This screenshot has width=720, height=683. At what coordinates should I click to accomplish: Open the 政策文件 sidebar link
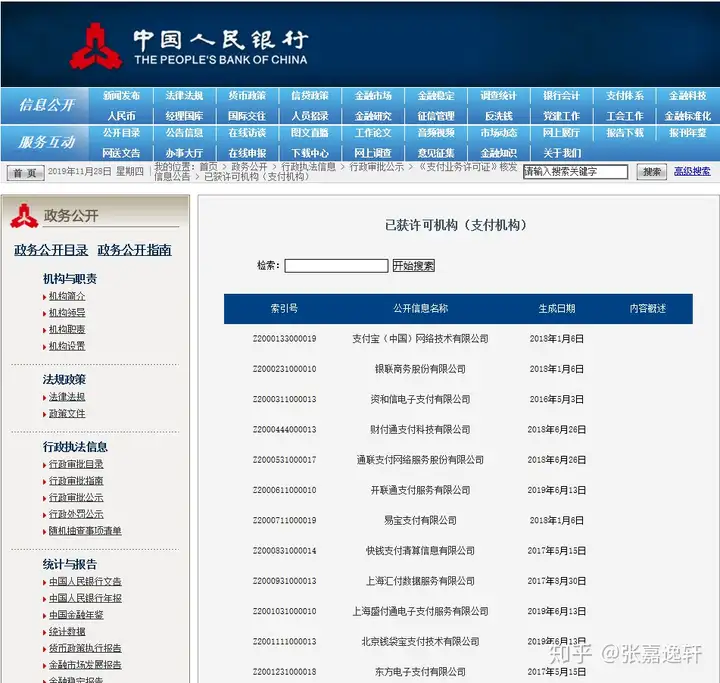(x=67, y=413)
